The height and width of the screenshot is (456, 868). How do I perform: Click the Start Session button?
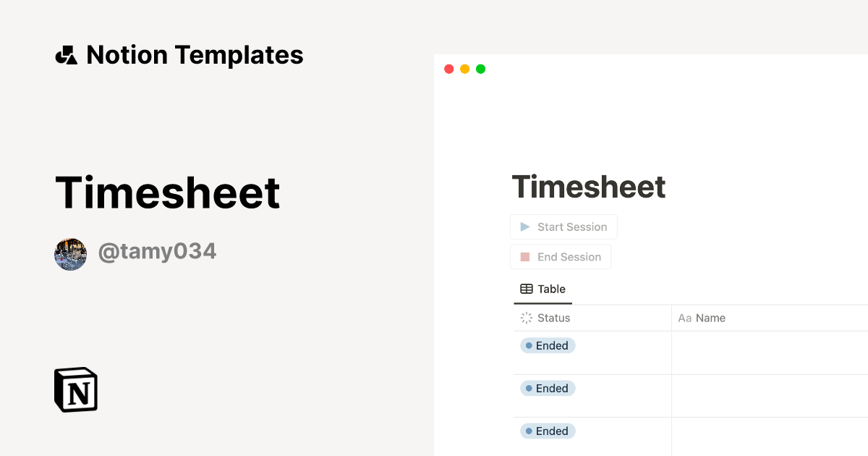point(563,227)
